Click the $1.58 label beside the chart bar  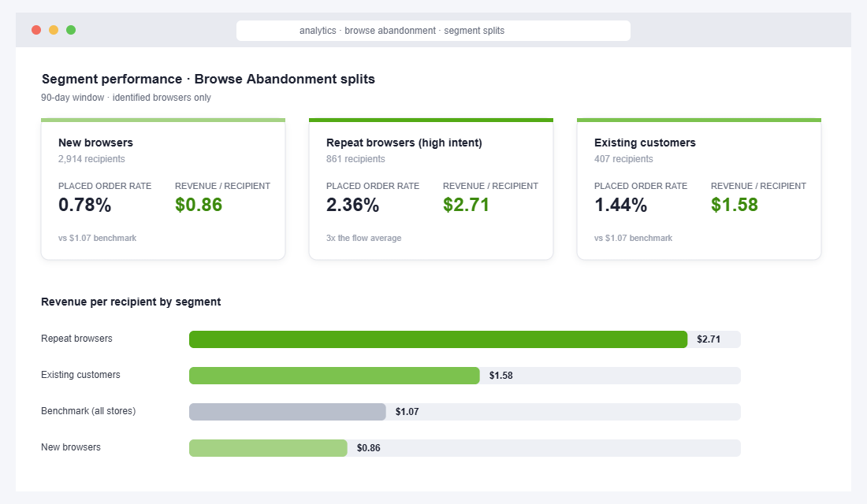point(501,376)
